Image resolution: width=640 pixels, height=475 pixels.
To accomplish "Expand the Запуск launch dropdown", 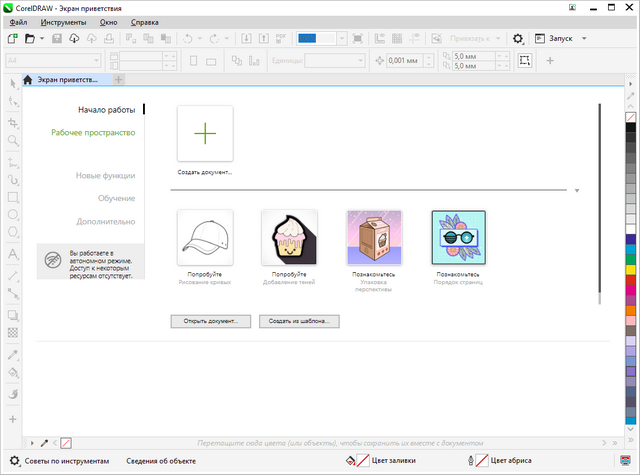I will pos(584,38).
